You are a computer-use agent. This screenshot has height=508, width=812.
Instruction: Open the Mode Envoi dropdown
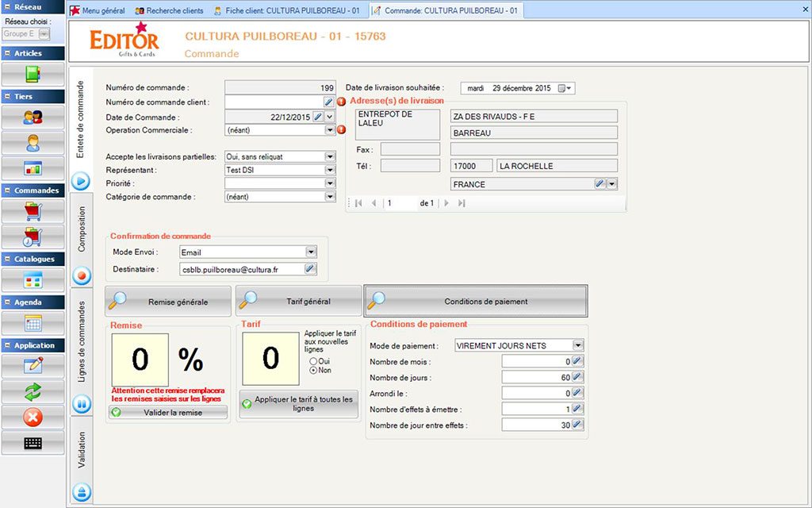pyautogui.click(x=311, y=252)
